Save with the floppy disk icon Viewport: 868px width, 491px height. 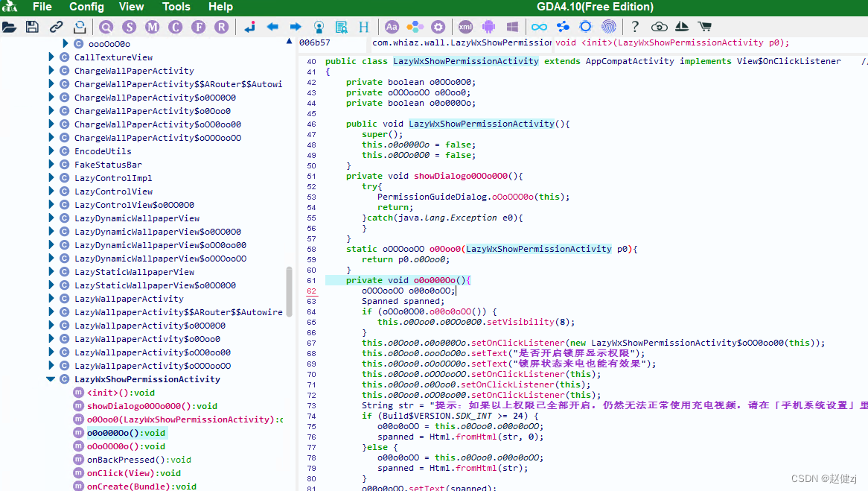32,27
